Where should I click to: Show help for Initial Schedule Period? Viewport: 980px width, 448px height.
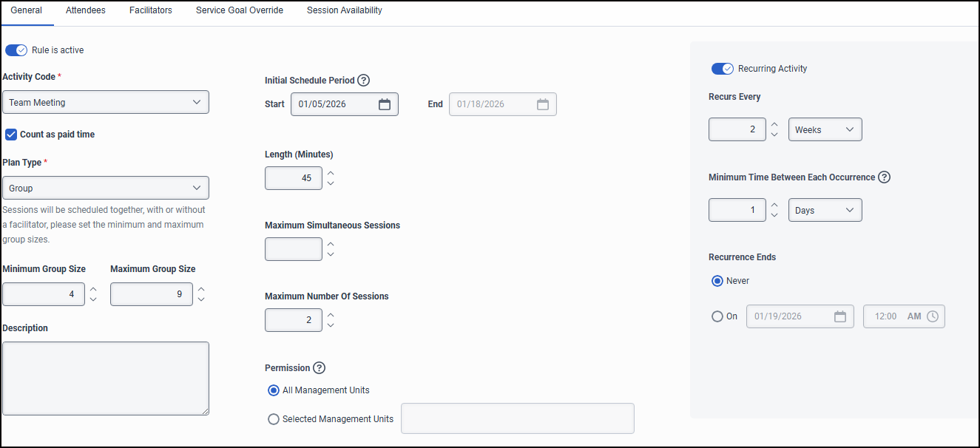click(363, 81)
